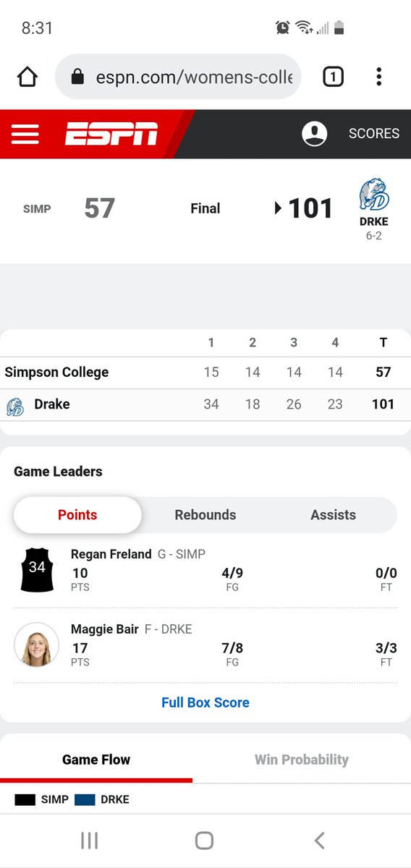This screenshot has width=411, height=868.
Task: Open the ESPN hamburger menu
Action: click(25, 134)
